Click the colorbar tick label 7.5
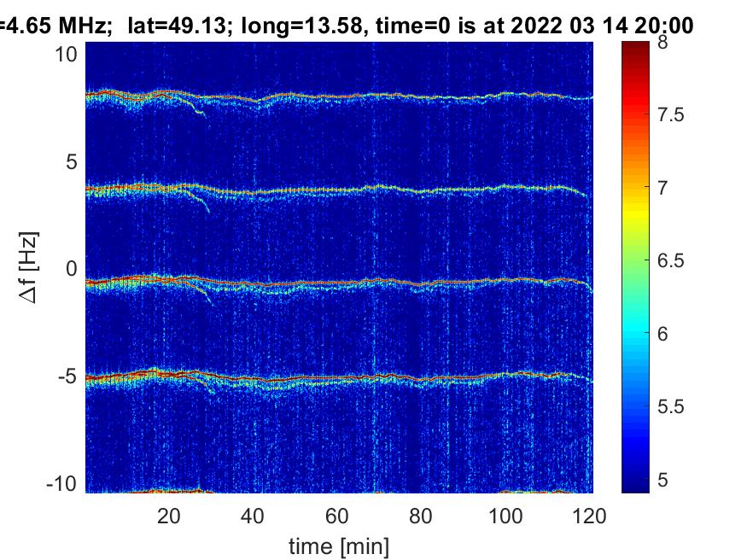747x560 pixels. pos(671,114)
